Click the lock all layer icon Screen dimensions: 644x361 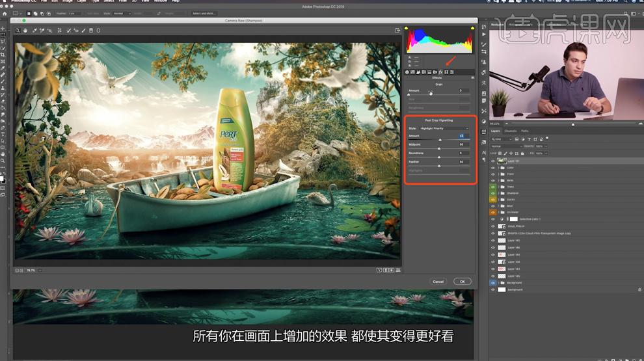pyautogui.click(x=522, y=154)
